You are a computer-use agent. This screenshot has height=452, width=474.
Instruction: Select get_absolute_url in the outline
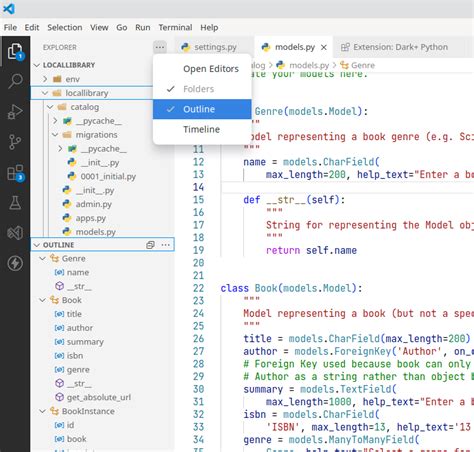point(99,397)
